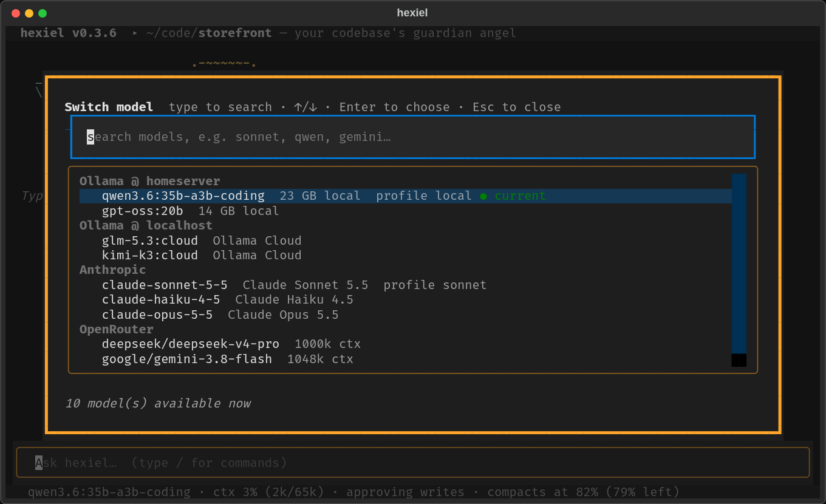Click the "approving writes" status entry
Image resolution: width=826 pixels, height=504 pixels.
point(405,492)
